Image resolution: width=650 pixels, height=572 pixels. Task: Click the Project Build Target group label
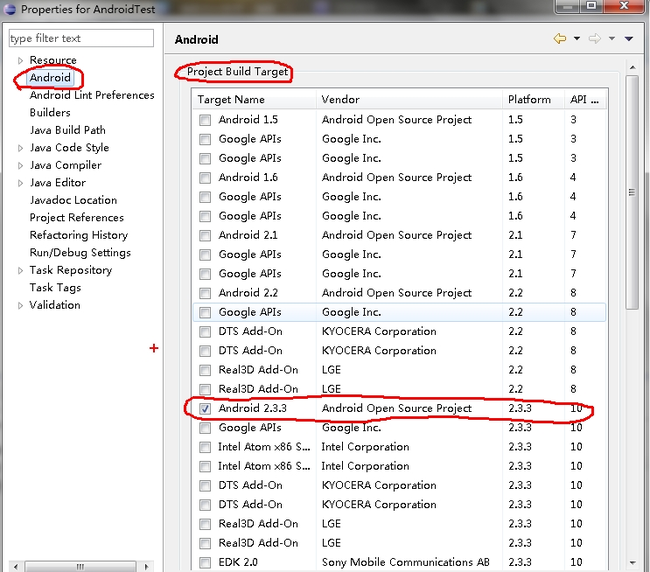coord(237,71)
